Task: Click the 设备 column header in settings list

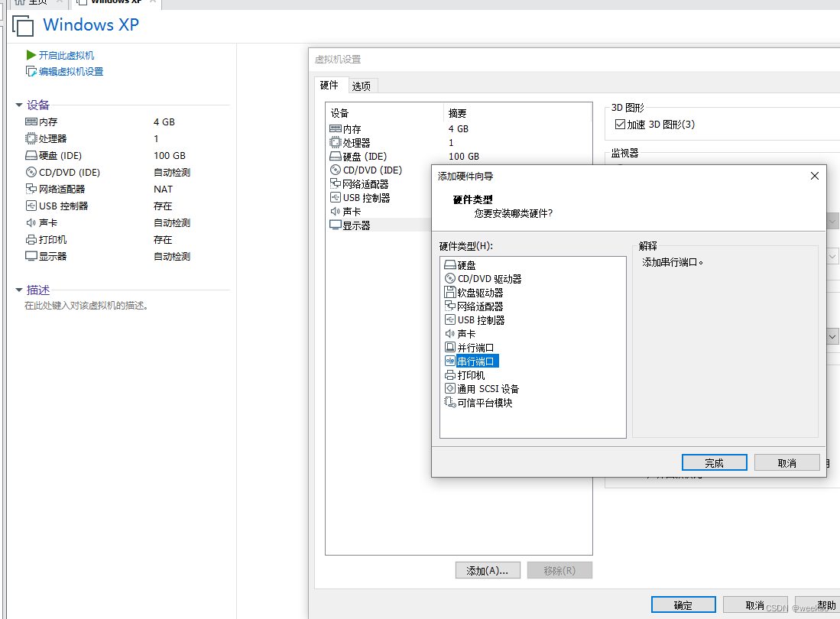Action: [x=384, y=113]
